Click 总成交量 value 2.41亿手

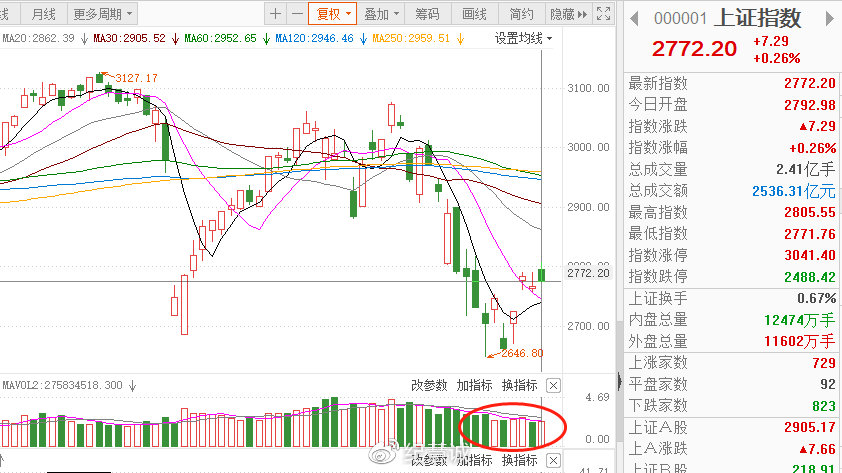tap(805, 170)
